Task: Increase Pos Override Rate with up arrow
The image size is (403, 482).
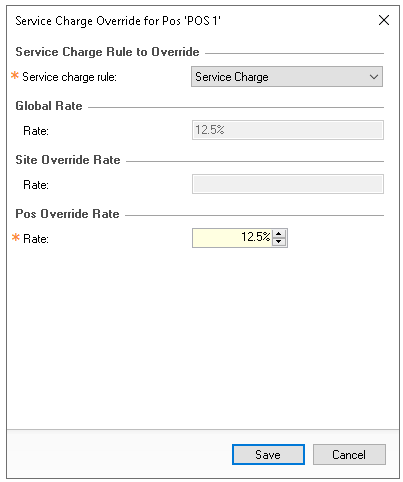Action: click(279, 233)
